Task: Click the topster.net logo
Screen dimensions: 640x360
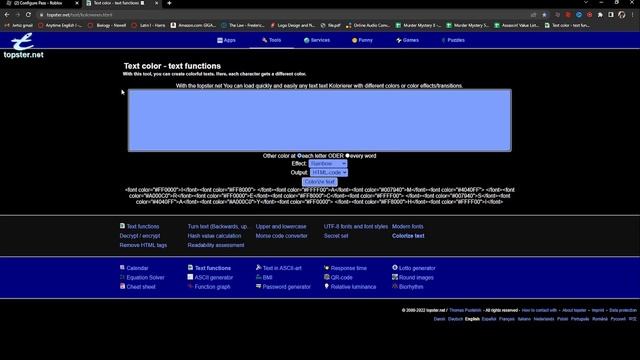Action: tap(23, 46)
